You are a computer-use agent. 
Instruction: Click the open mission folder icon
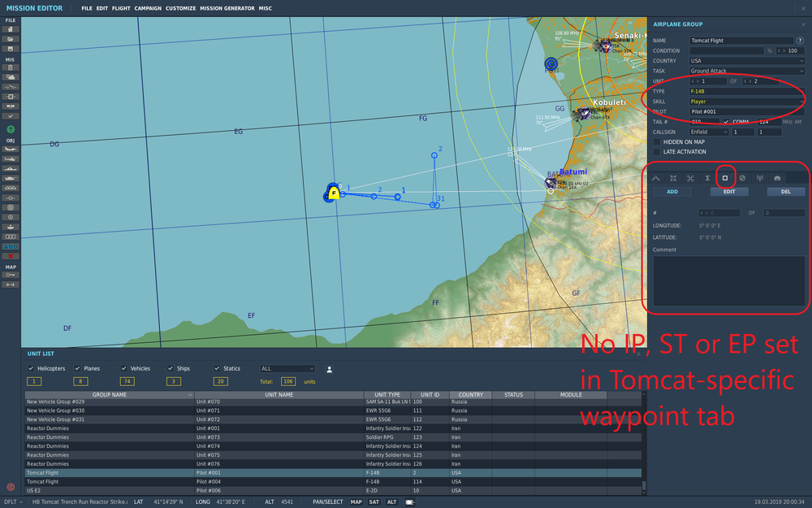point(11,39)
